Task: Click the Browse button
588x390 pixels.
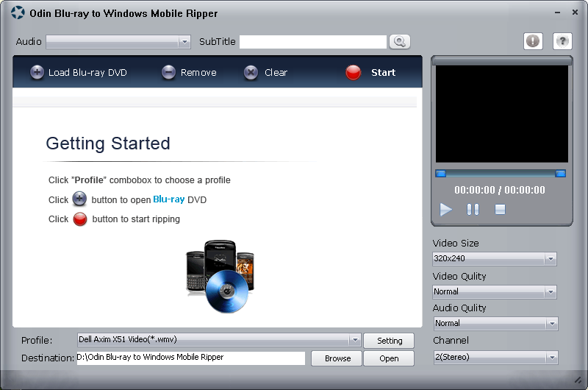Action: (x=337, y=358)
